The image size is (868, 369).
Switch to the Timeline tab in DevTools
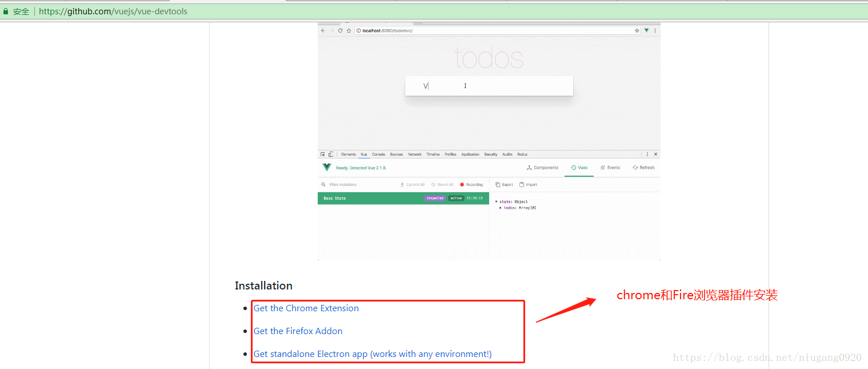click(433, 154)
